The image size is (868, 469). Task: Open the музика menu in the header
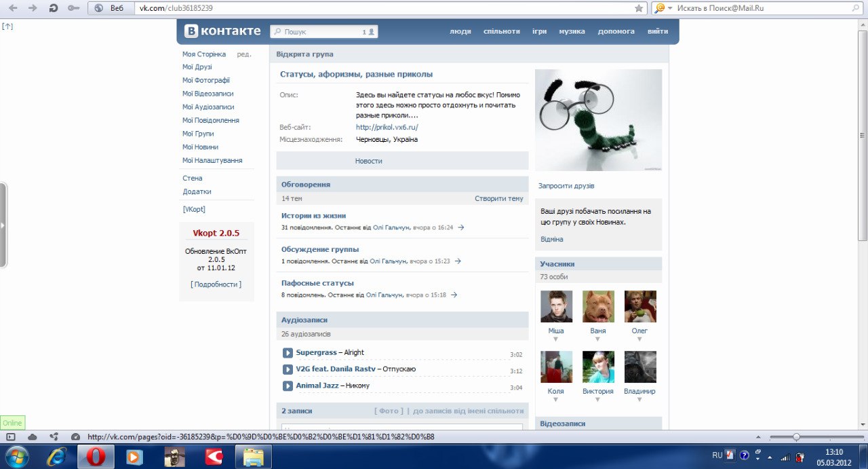coord(572,31)
